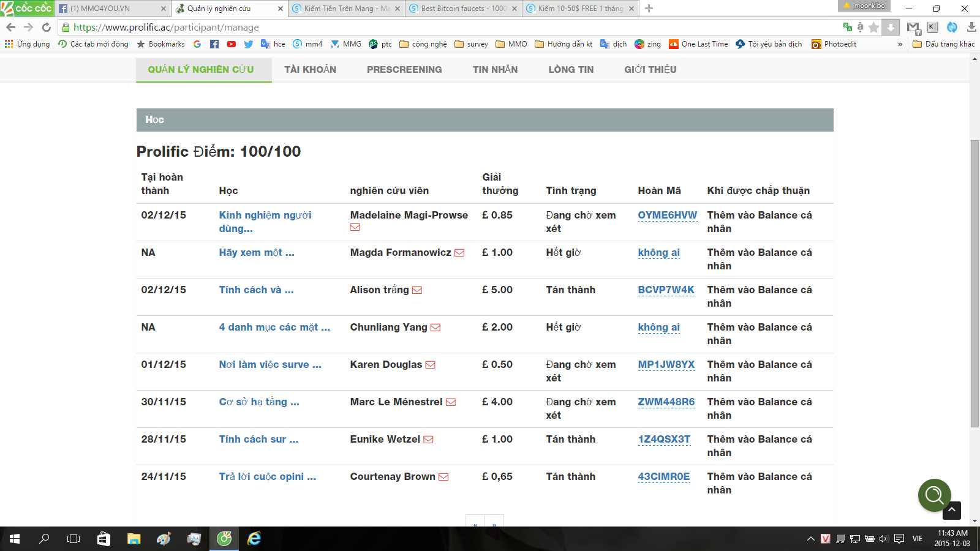Close the Kiếm 10-50$ FREE browser tab

[x=631, y=9]
